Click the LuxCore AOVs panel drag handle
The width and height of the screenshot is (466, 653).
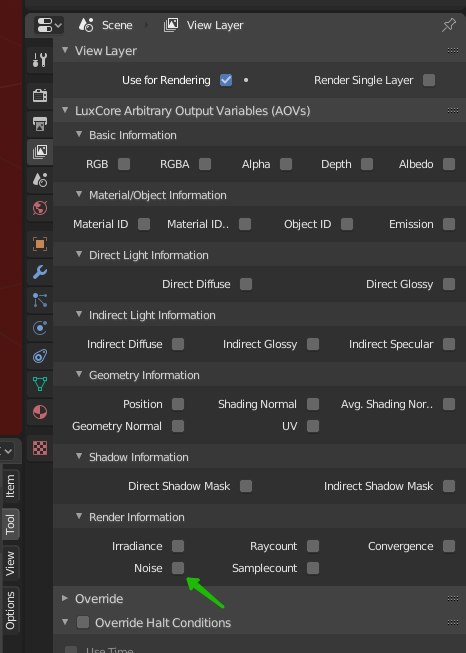pyautogui.click(x=453, y=111)
